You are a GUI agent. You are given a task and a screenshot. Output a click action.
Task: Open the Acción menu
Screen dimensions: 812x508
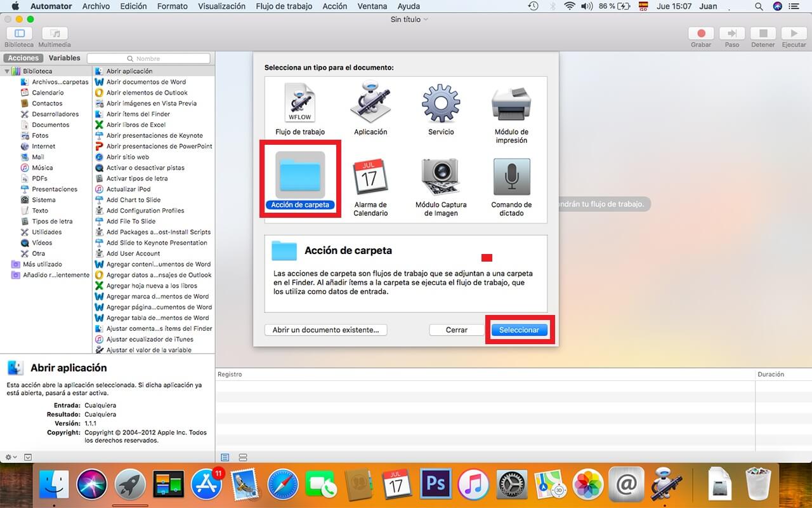tap(334, 6)
